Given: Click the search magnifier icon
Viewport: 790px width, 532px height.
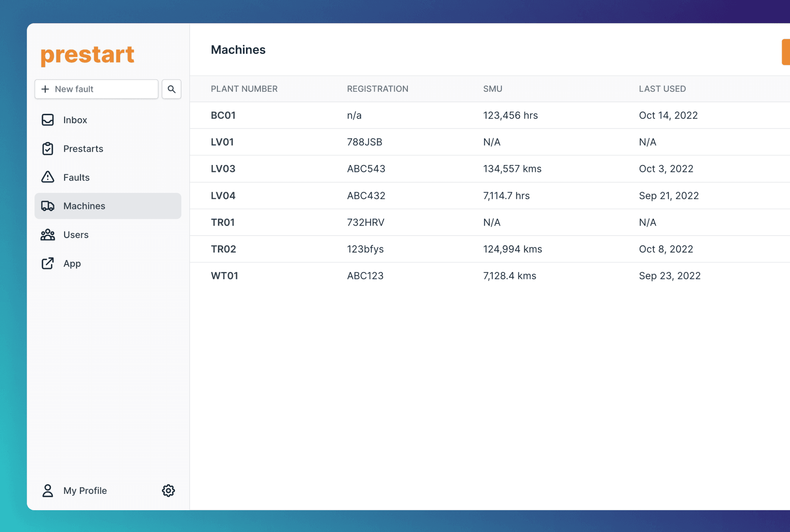Looking at the screenshot, I should click(x=171, y=89).
